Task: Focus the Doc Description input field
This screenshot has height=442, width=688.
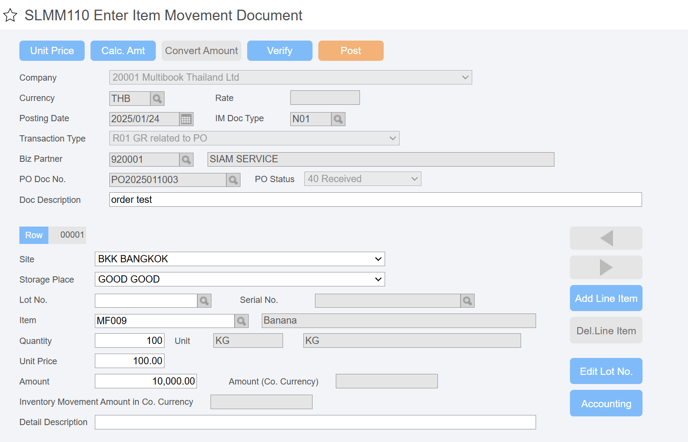Action: (x=375, y=200)
